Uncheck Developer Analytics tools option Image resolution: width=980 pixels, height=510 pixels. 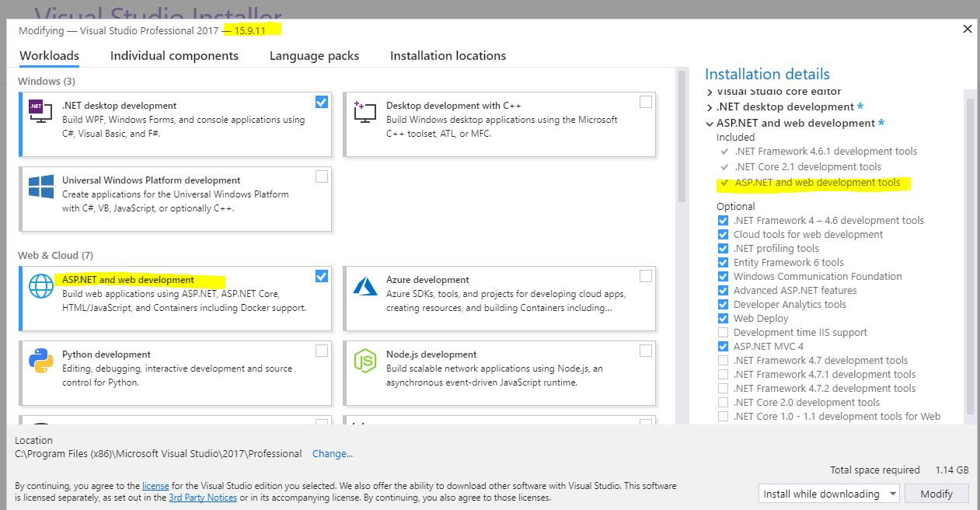[724, 305]
